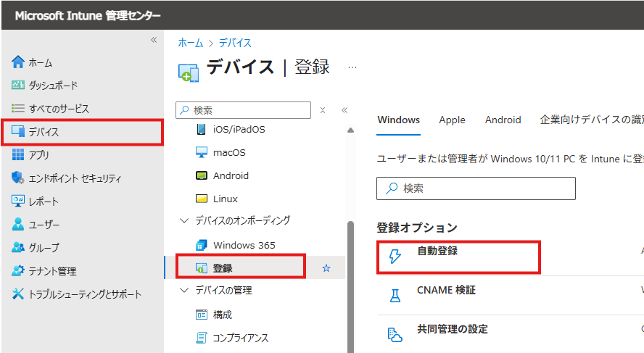Image resolution: width=644 pixels, height=353 pixels.
Task: Click the エンドポイント セキュリティ shield icon
Action: (x=17, y=178)
